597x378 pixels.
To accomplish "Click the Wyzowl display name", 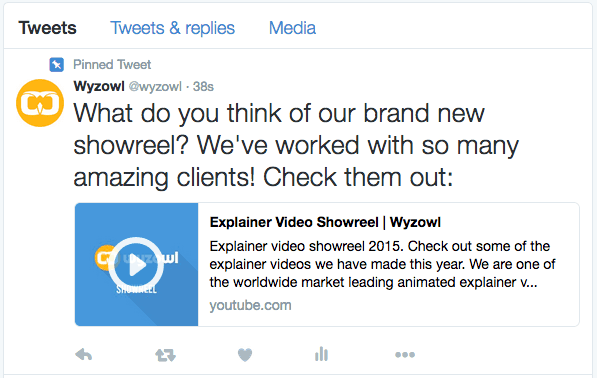I will (99, 86).
